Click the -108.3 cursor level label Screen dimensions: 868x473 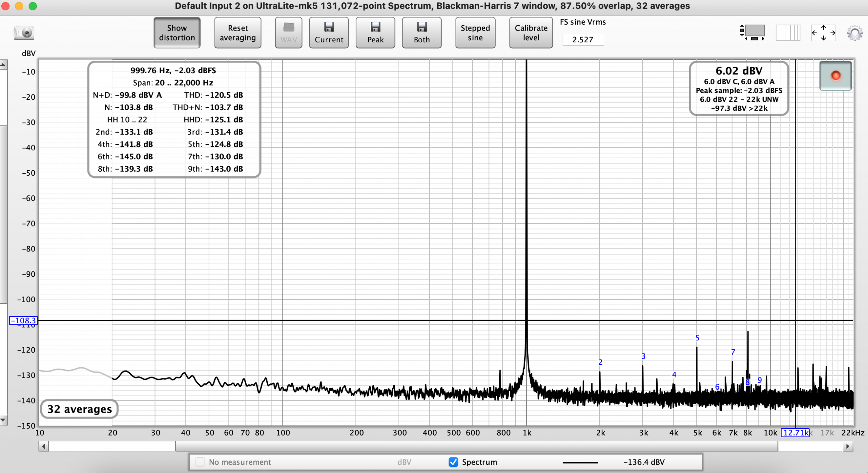[23, 320]
